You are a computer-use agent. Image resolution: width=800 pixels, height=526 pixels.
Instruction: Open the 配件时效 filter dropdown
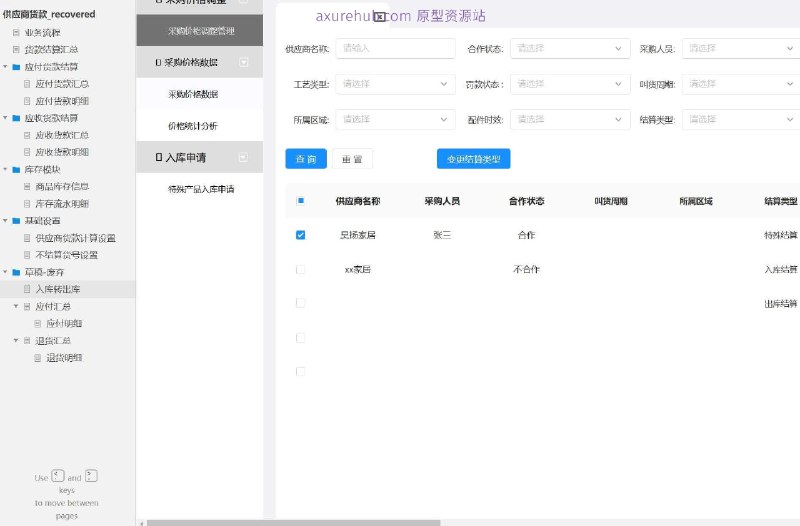click(x=569, y=120)
